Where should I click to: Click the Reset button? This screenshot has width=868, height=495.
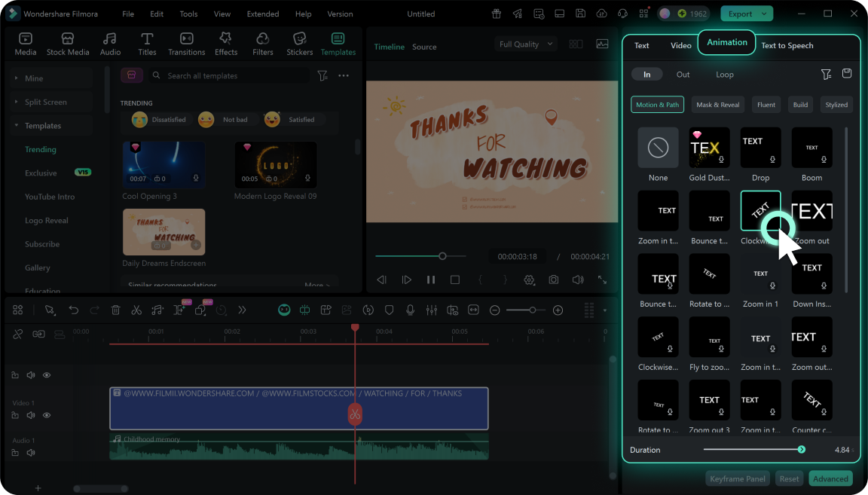[x=789, y=478]
